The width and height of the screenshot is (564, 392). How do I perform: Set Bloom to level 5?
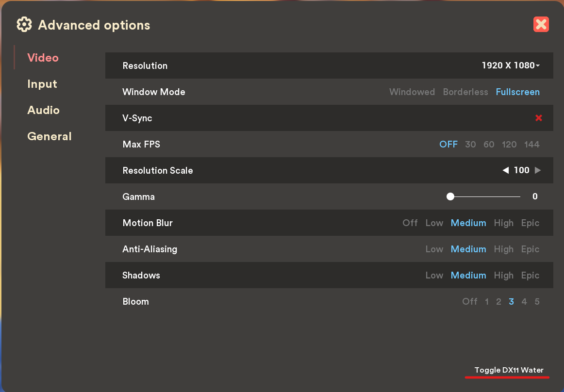click(x=537, y=301)
